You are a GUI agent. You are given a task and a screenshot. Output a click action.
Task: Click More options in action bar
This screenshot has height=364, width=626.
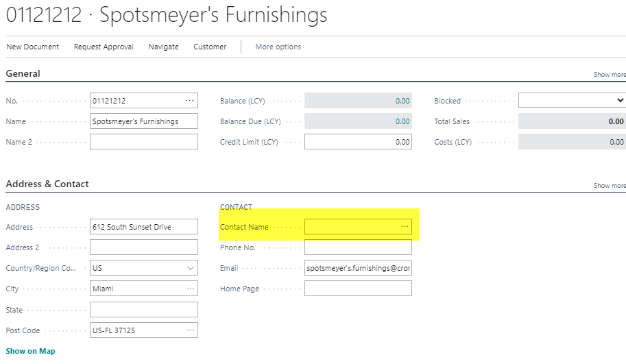(x=278, y=47)
